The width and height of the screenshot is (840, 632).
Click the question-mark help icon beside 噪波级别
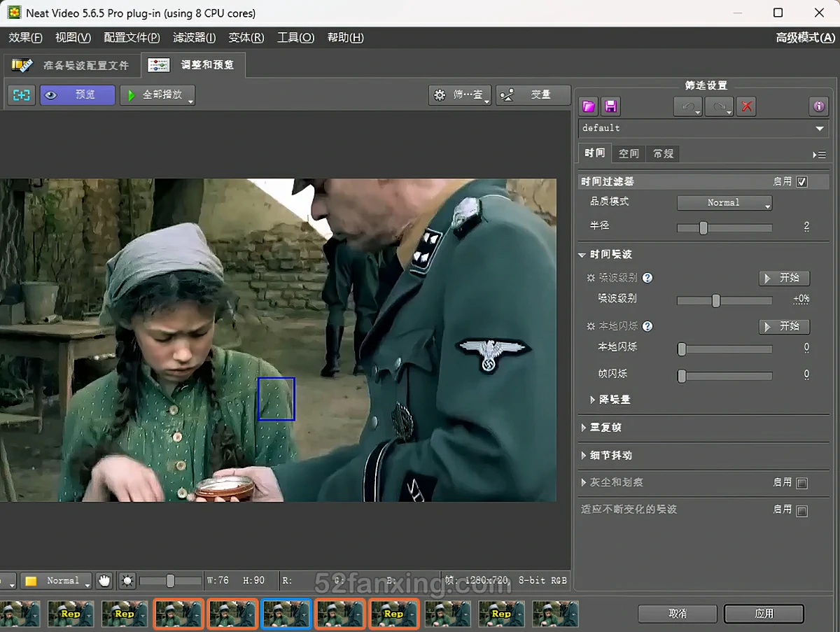pos(647,278)
